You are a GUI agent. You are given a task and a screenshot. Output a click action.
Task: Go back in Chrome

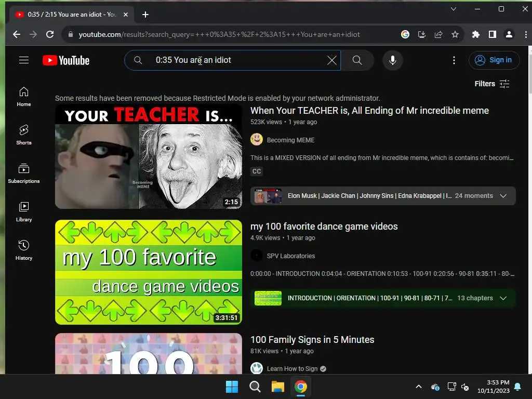coord(16,34)
